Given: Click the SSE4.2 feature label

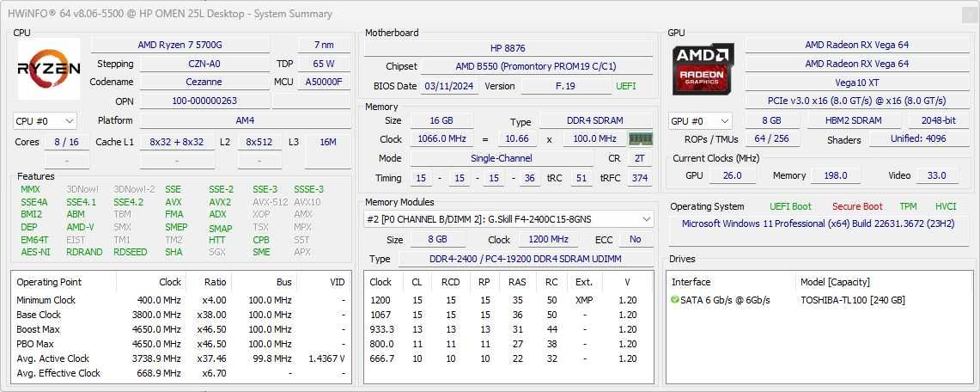Looking at the screenshot, I should pyautogui.click(x=128, y=202).
